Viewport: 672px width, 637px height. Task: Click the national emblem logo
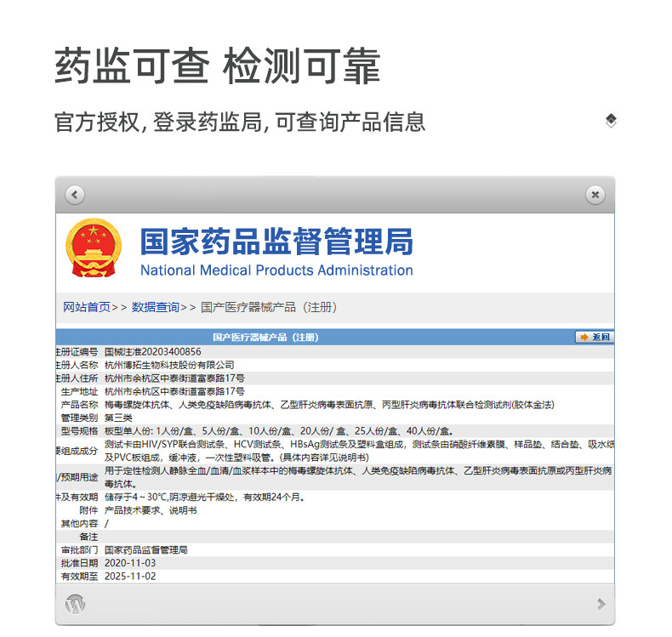click(x=94, y=247)
